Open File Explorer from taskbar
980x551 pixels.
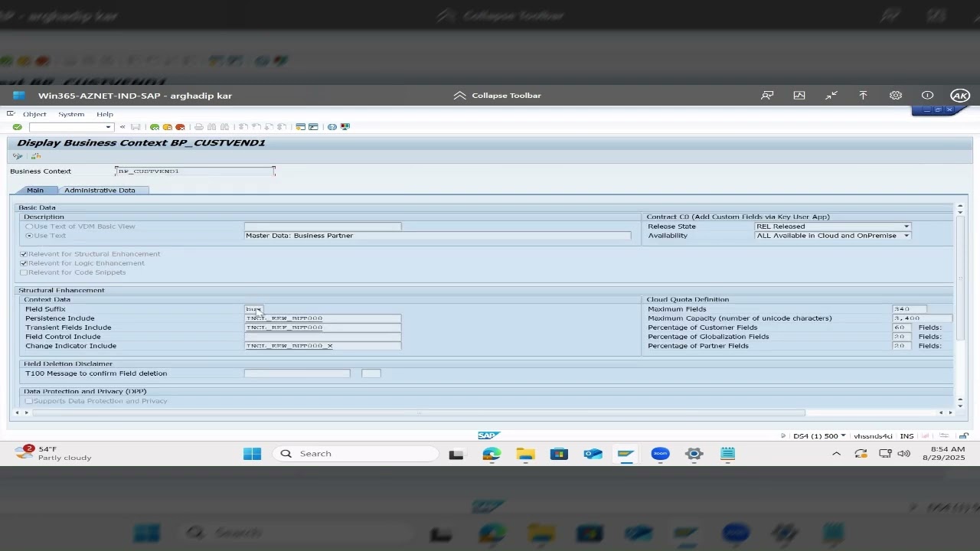(x=525, y=454)
